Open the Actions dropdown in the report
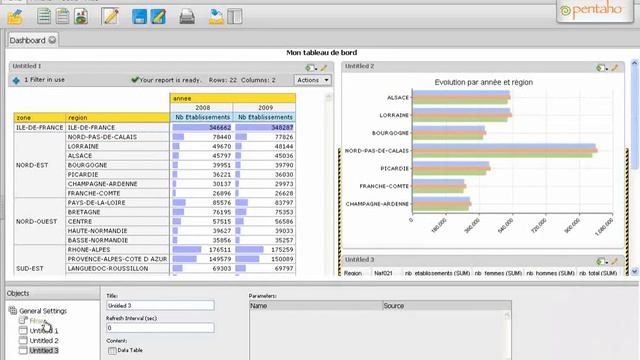Viewport: 640px width, 360px height. click(313, 80)
